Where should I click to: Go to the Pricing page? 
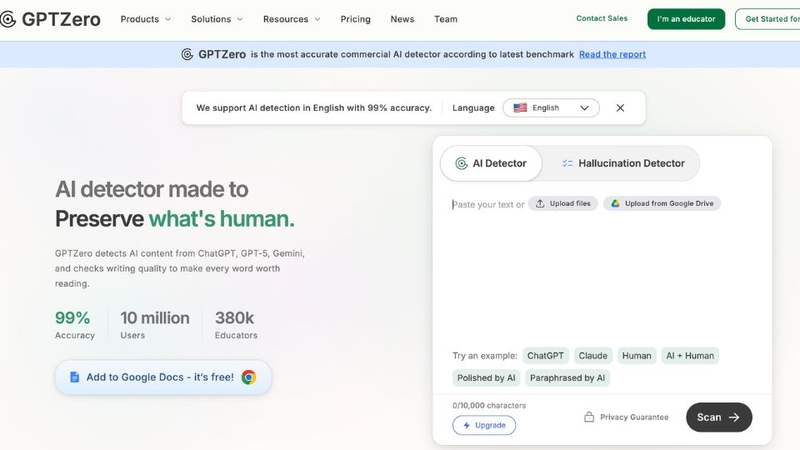point(356,19)
